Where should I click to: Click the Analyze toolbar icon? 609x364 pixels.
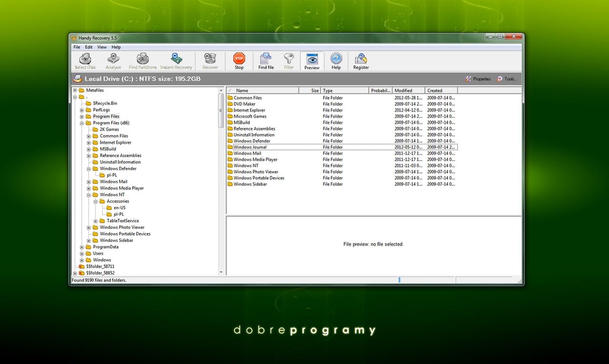[x=113, y=59]
